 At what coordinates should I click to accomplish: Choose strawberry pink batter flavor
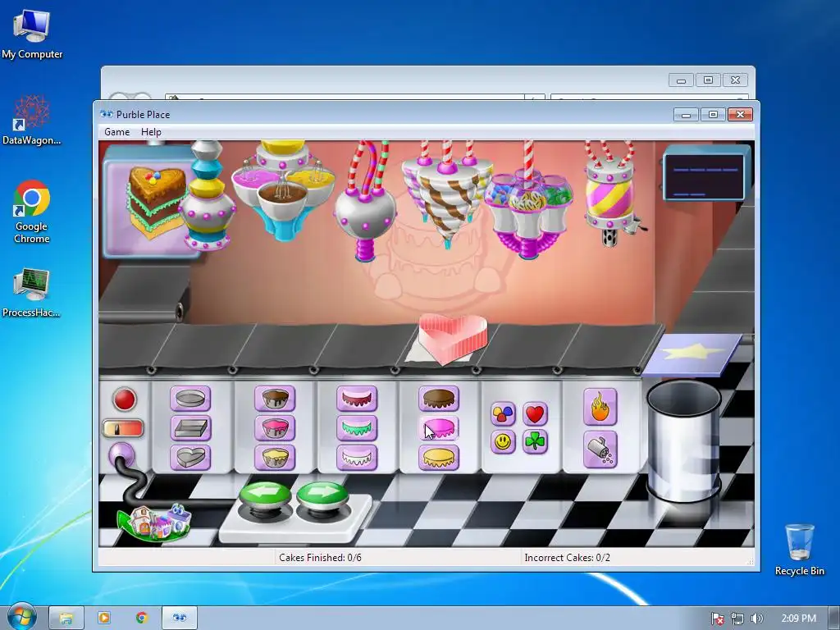275,428
